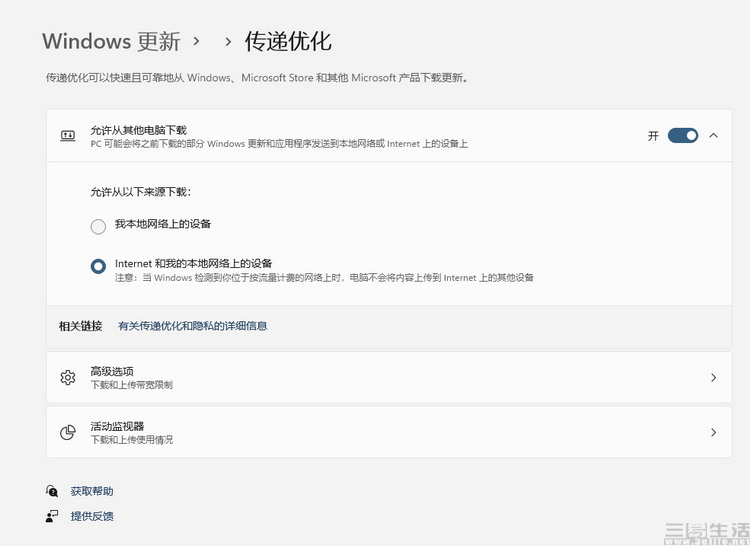Click the 下载和上传带宽限制 subtitle
This screenshot has width=750, height=546.
132,385
